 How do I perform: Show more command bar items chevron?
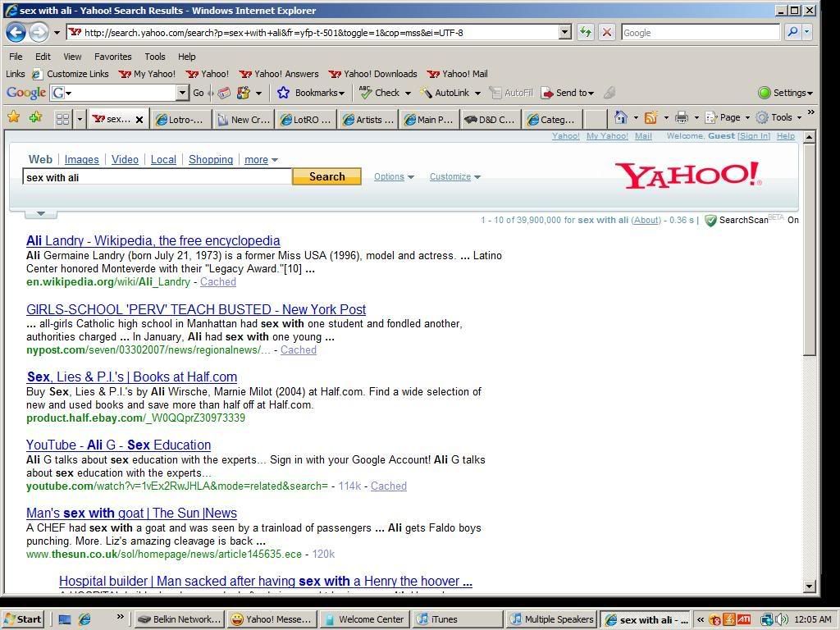[810, 112]
